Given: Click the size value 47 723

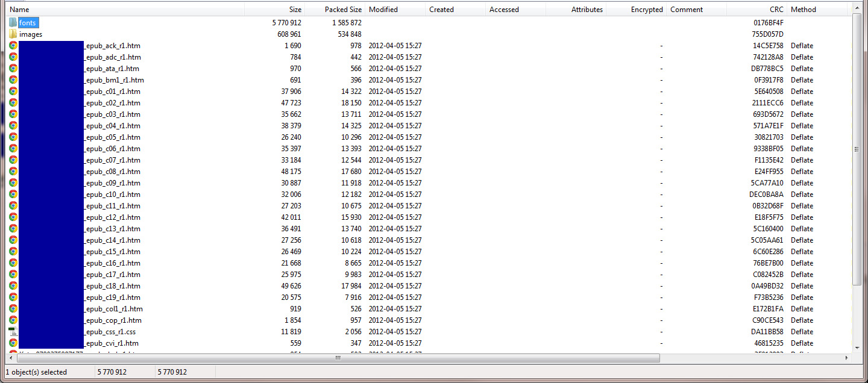Looking at the screenshot, I should [291, 102].
